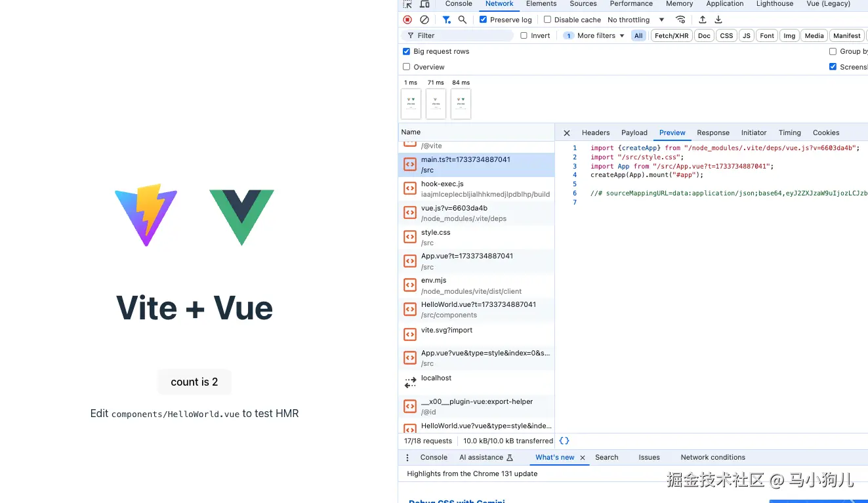Enable the Disable cache checkbox
Image resolution: width=868 pixels, height=503 pixels.
click(548, 20)
